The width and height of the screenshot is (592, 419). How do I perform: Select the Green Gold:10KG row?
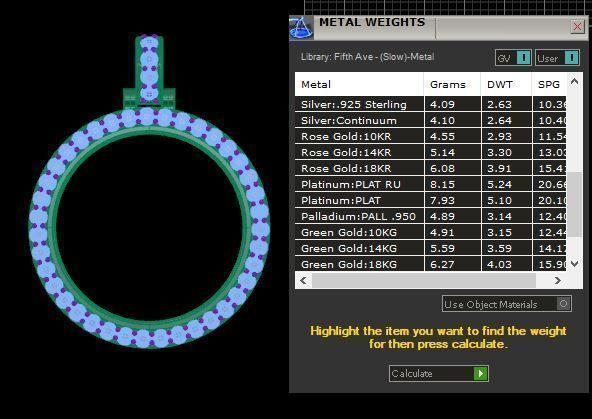[x=430, y=232]
